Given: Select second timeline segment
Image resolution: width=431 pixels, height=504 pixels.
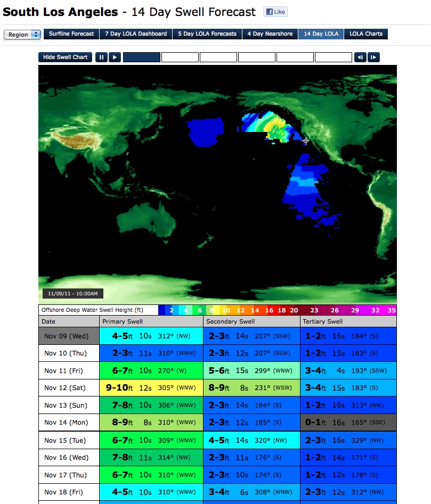Looking at the screenshot, I should (x=180, y=57).
